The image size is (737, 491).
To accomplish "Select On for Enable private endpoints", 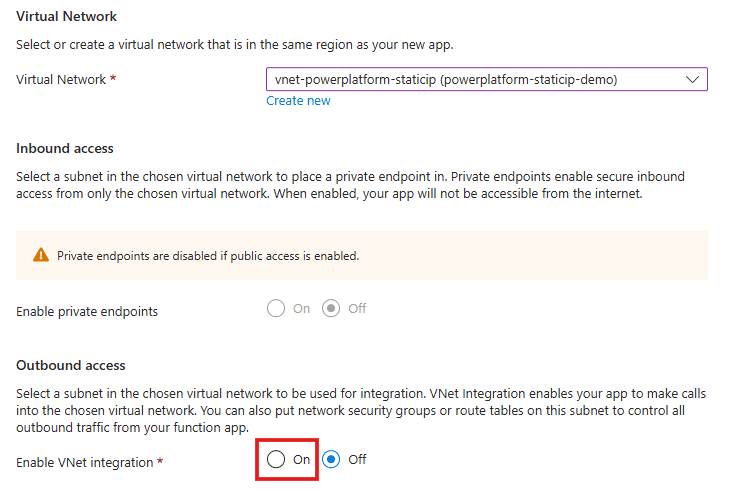I will coord(277,309).
